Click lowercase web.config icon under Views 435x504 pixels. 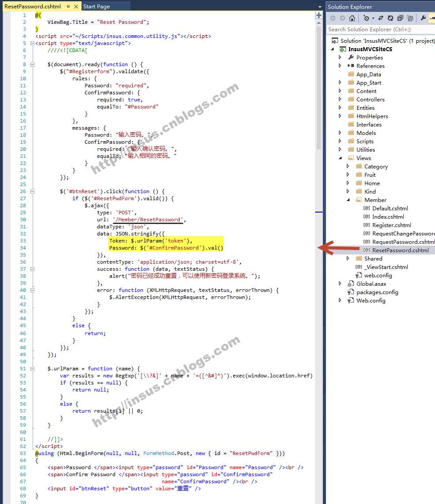point(359,276)
